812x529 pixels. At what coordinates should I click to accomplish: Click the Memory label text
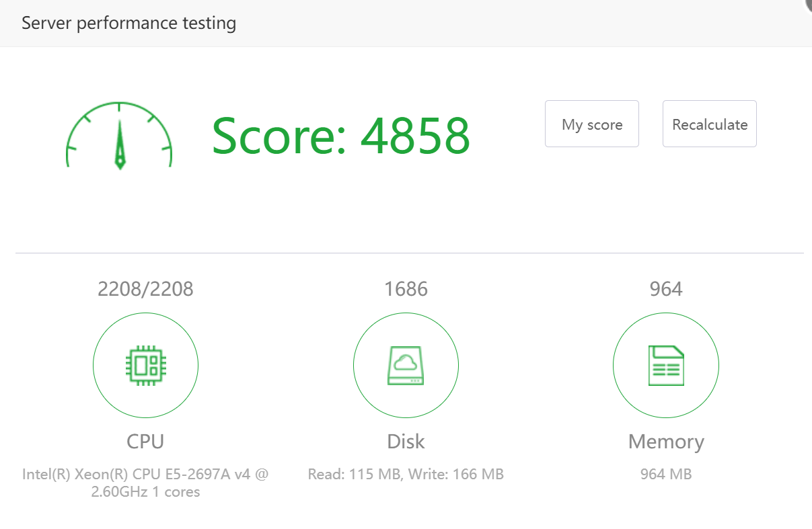[665, 442]
